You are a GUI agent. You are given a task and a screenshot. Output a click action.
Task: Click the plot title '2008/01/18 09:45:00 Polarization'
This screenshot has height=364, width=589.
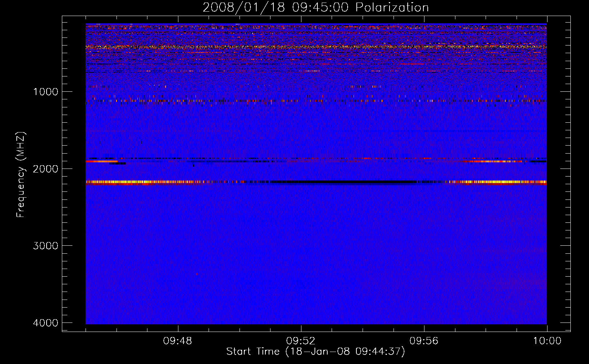(316, 7)
